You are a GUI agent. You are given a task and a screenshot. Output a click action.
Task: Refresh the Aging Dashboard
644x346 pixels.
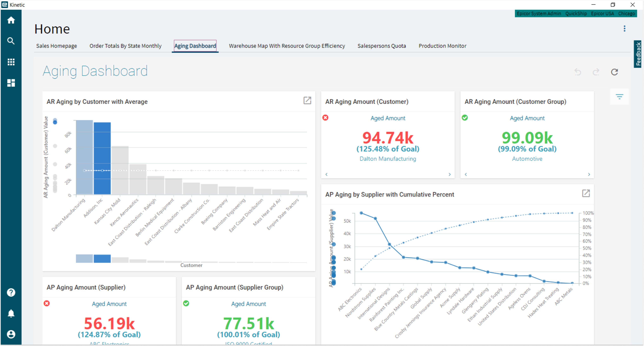click(614, 72)
